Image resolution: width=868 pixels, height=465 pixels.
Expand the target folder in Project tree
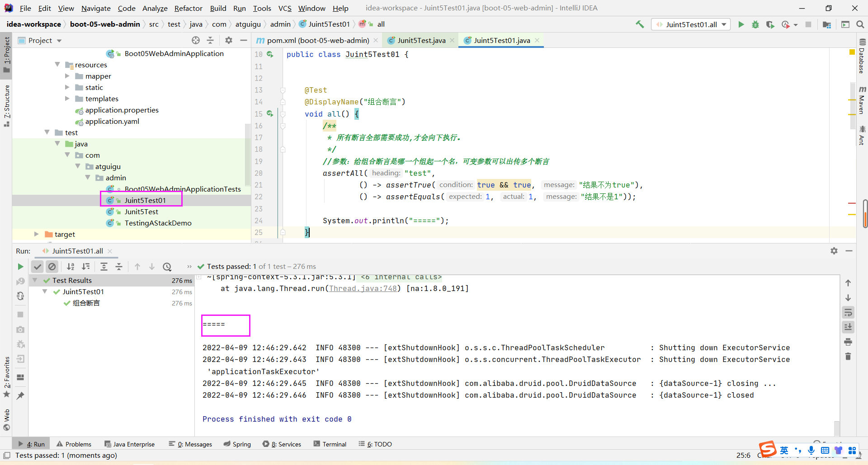pyautogui.click(x=37, y=234)
